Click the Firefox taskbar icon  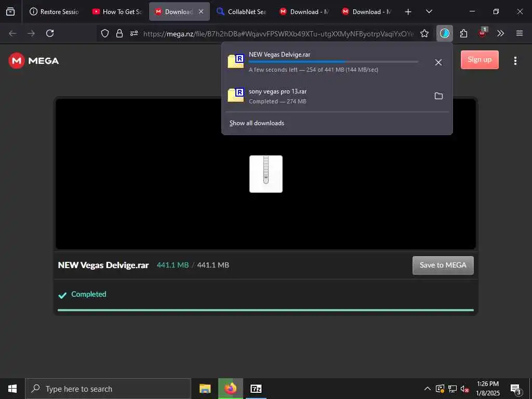(x=230, y=389)
